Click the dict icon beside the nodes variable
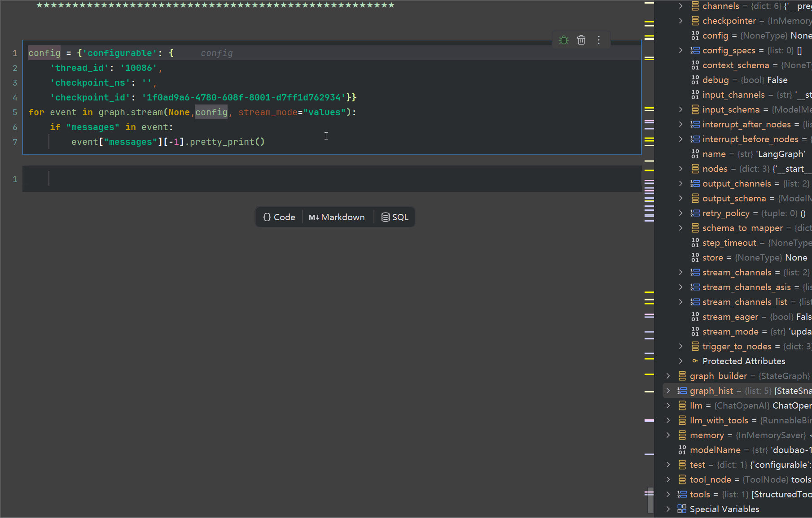The image size is (812, 518). pos(695,169)
